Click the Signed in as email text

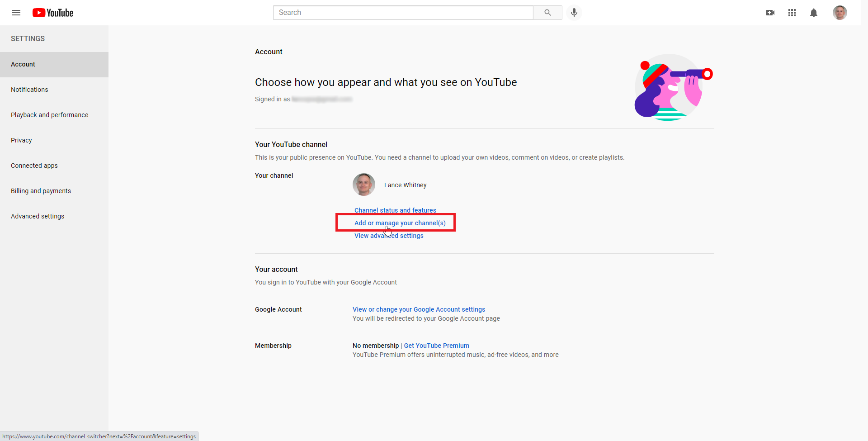point(303,99)
